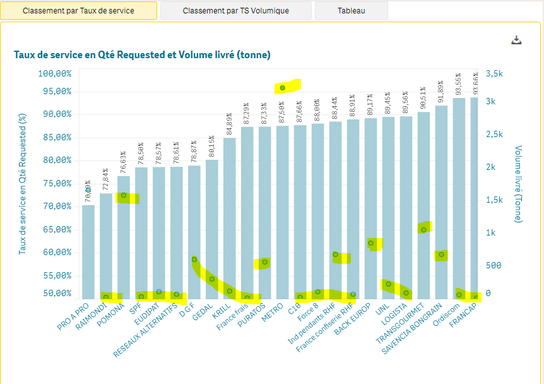This screenshot has width=544, height=384.
Task: Select the SPF bar
Action: coord(141,233)
